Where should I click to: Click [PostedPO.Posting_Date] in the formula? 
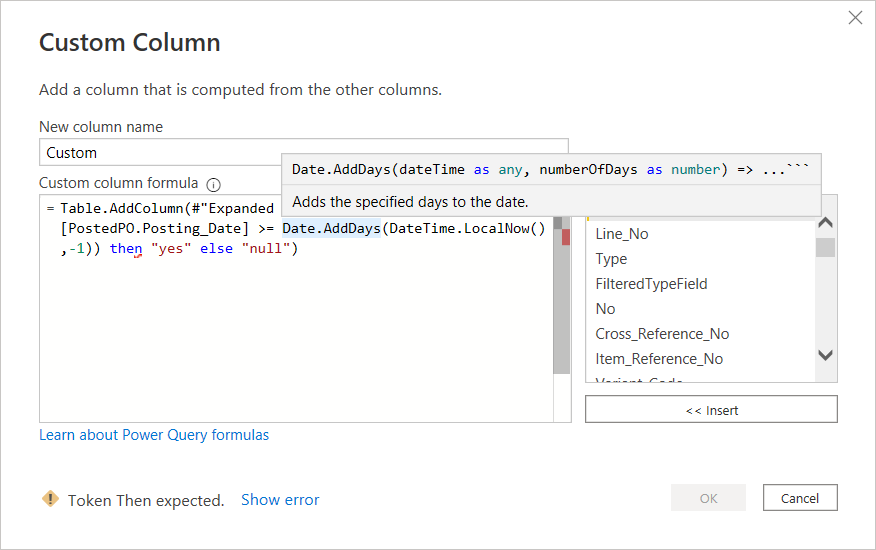click(x=155, y=229)
